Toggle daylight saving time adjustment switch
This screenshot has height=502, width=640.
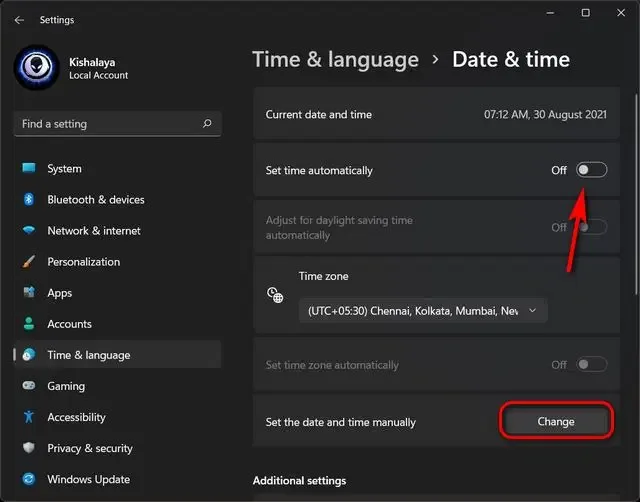click(591, 227)
